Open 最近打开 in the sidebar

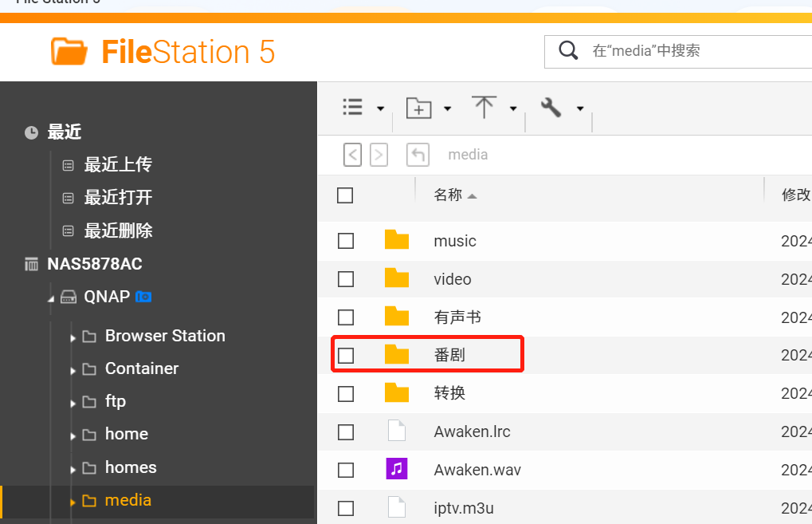tap(118, 198)
